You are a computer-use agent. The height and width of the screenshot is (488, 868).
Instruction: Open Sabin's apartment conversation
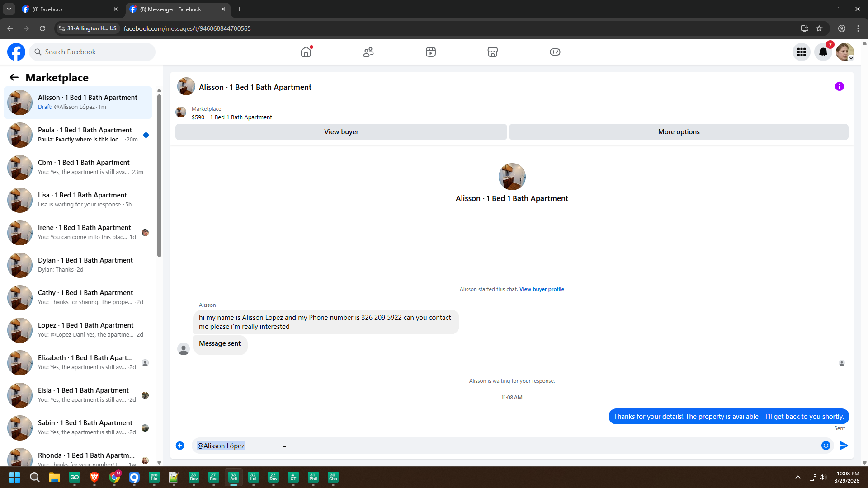pyautogui.click(x=78, y=427)
